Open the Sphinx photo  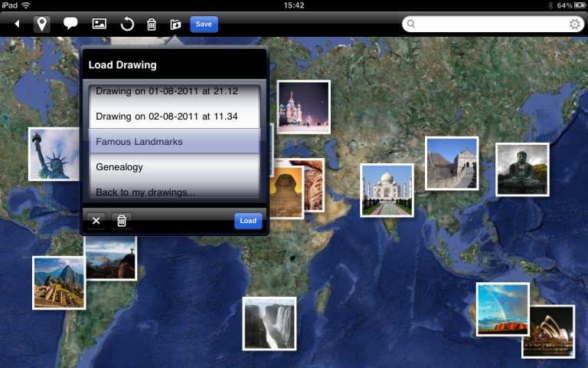click(x=286, y=192)
